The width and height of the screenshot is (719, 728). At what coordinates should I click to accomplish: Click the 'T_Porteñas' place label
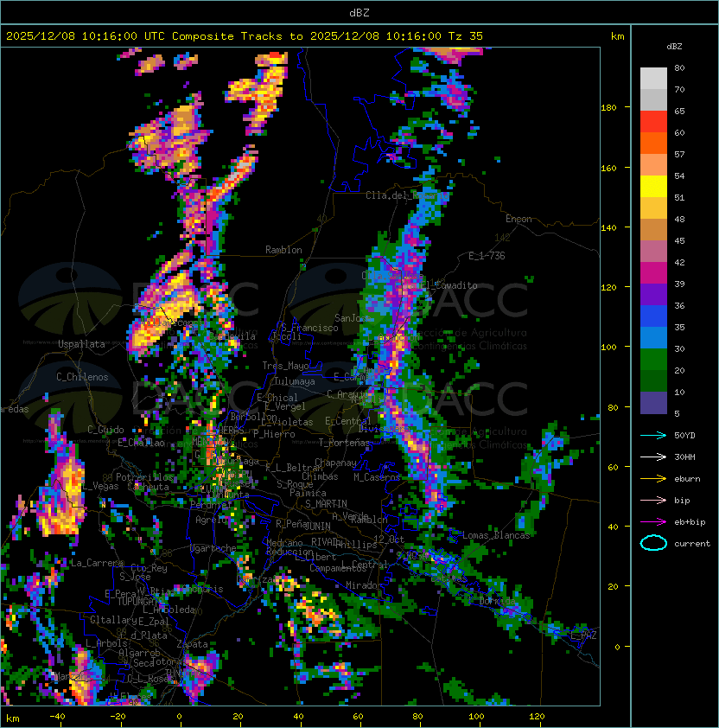click(x=344, y=443)
